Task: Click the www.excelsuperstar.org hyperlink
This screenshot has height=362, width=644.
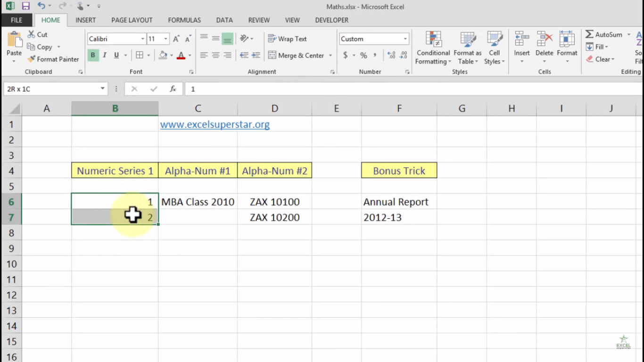Action: pyautogui.click(x=215, y=124)
